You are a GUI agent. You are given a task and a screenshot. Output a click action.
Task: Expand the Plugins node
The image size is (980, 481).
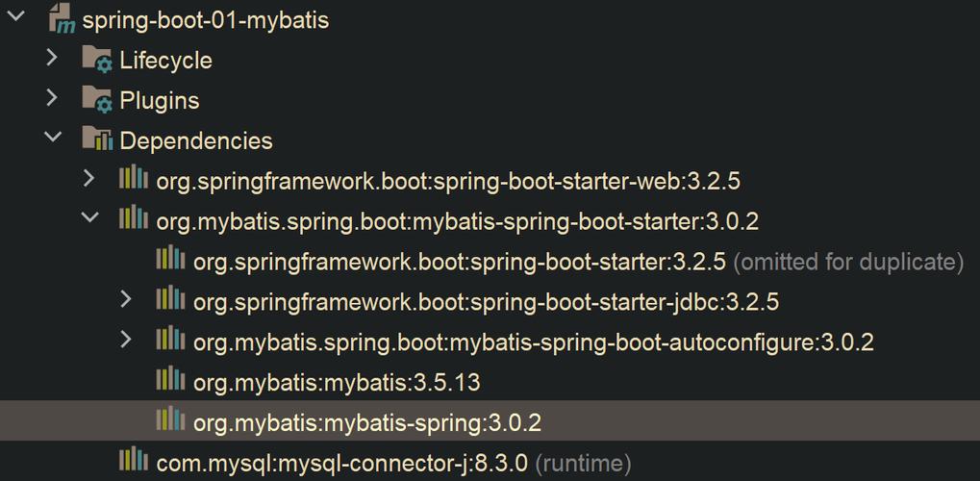click(x=53, y=100)
